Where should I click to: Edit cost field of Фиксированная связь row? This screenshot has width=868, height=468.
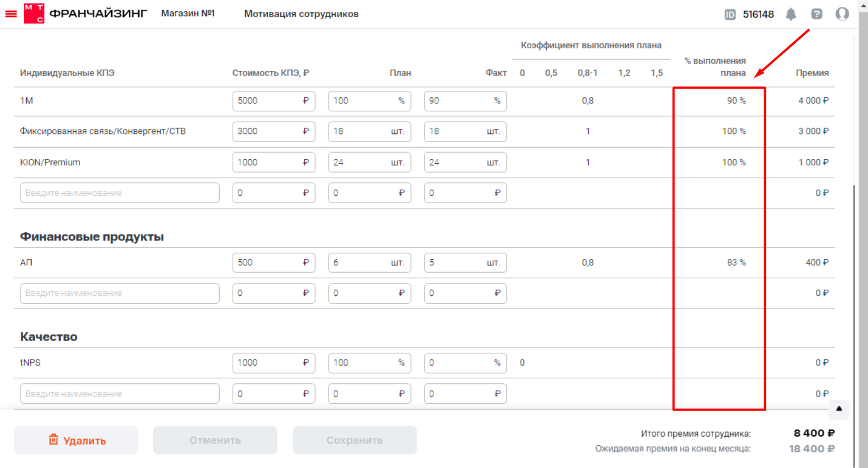click(x=274, y=131)
